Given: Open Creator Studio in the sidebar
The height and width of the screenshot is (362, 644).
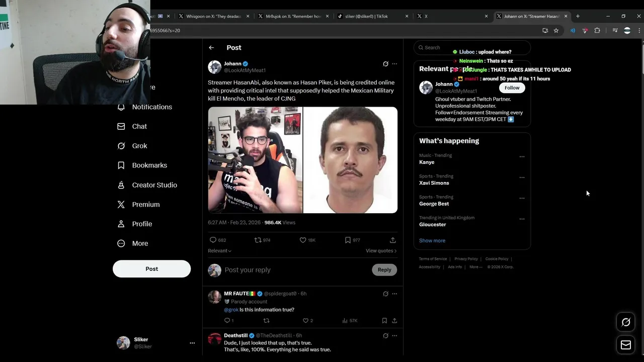Looking at the screenshot, I should [x=147, y=185].
